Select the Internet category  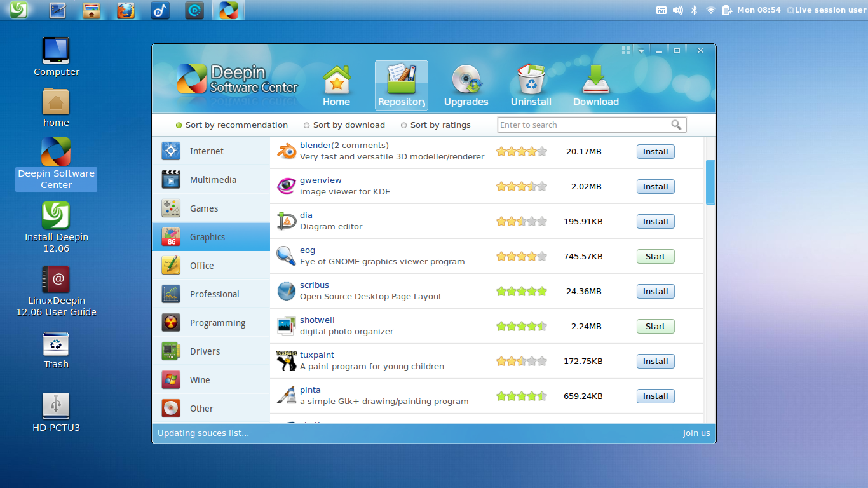click(211, 151)
